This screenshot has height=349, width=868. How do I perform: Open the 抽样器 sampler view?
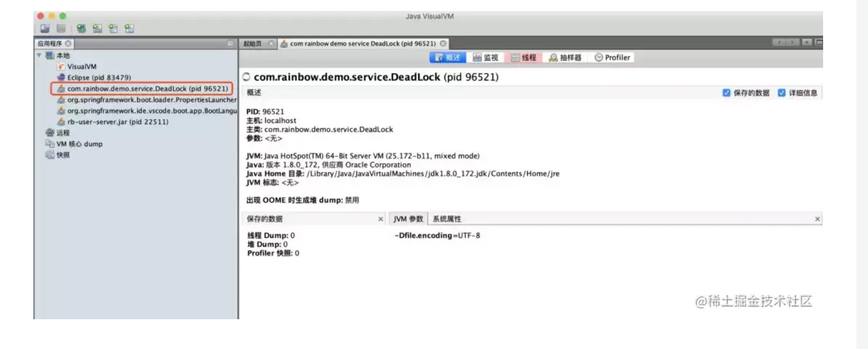pos(565,57)
